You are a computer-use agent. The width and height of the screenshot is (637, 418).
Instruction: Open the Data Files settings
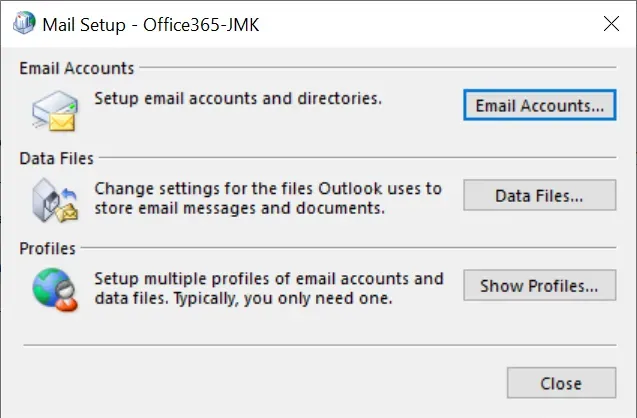click(539, 195)
